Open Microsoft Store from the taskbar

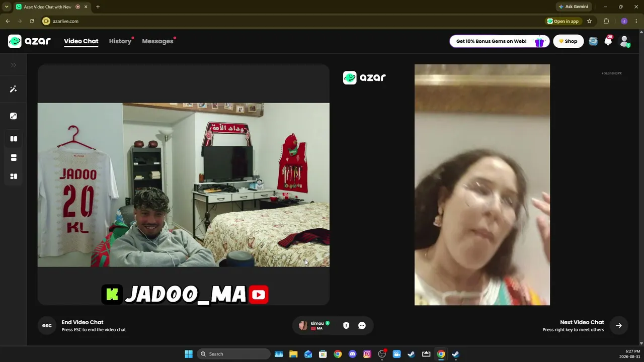323,354
